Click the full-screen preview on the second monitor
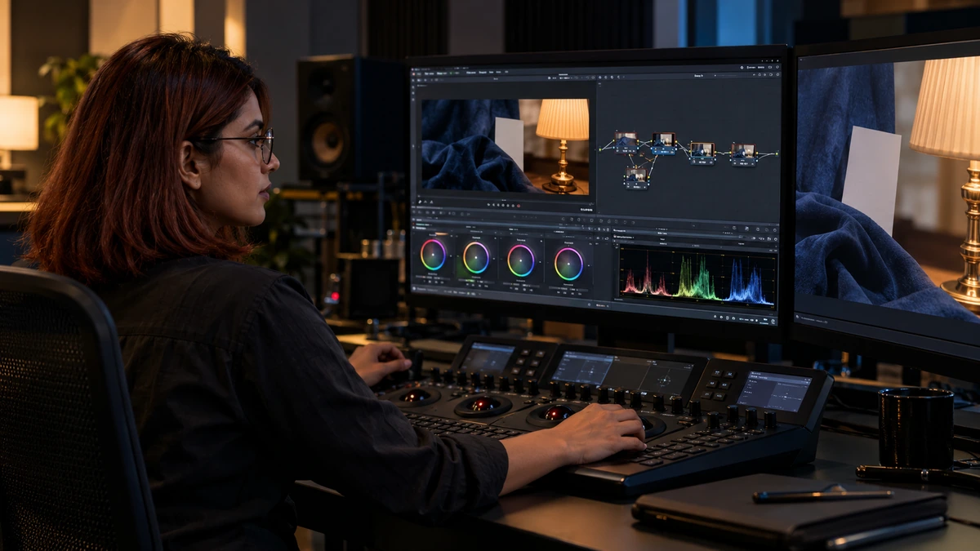980x551 pixels. point(888,192)
